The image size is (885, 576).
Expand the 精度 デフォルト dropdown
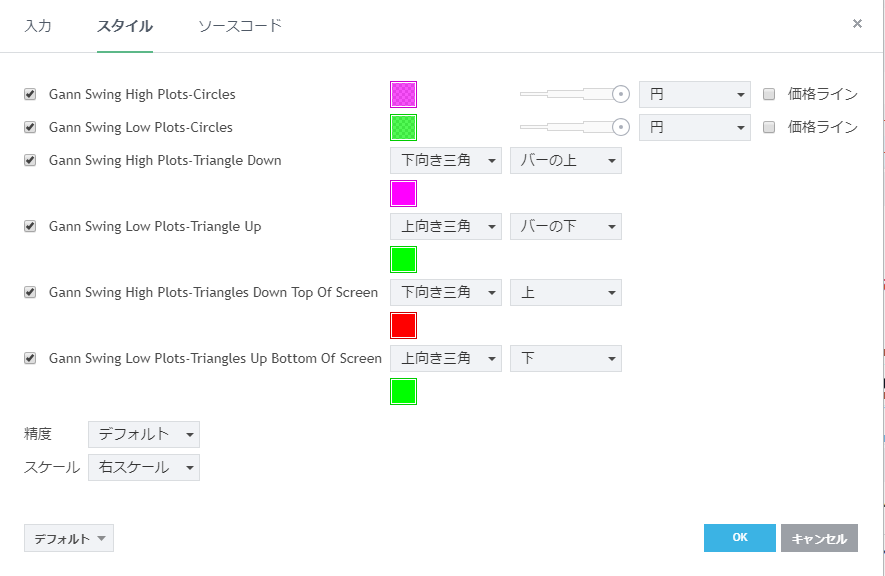click(144, 434)
